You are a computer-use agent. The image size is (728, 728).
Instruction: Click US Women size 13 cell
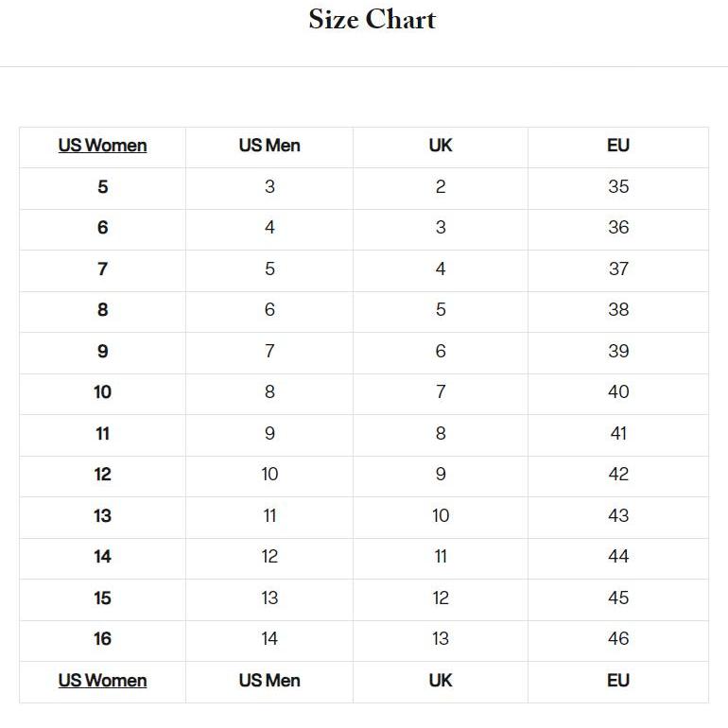102,516
